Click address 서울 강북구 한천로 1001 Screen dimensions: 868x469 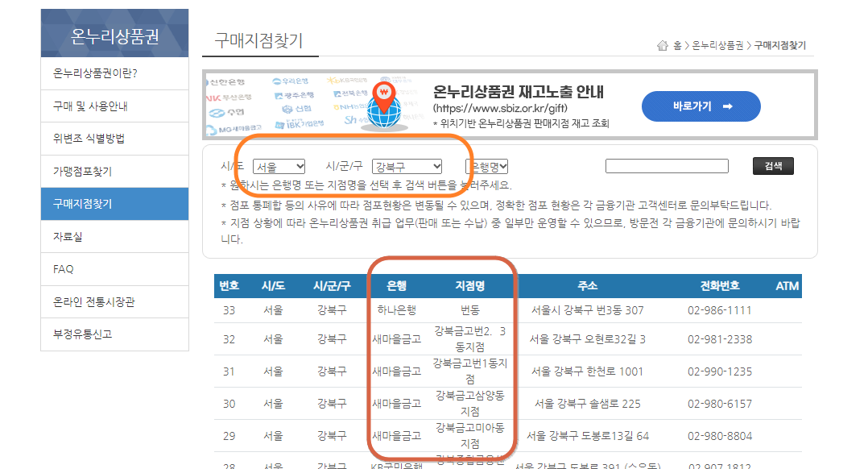click(x=587, y=371)
